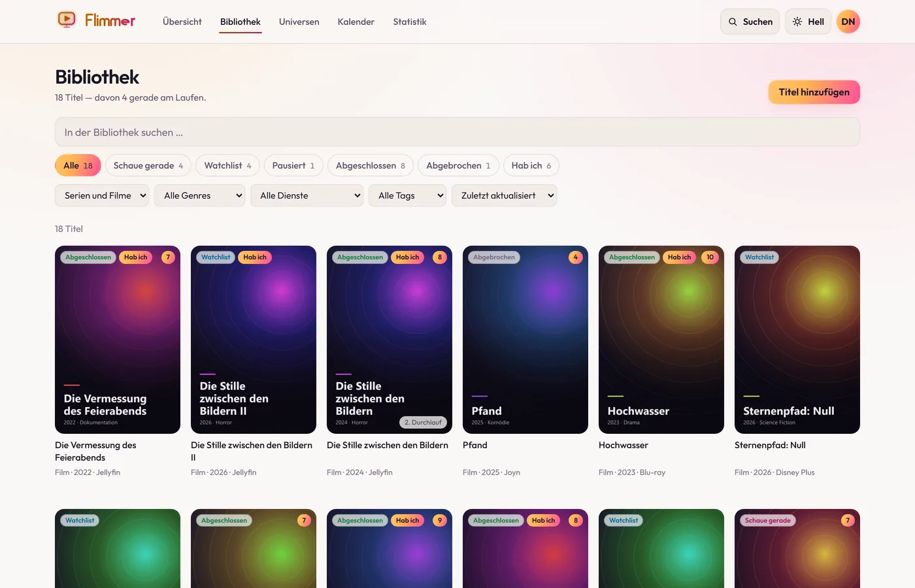Click rating badge 10 on Hochwasser

710,257
